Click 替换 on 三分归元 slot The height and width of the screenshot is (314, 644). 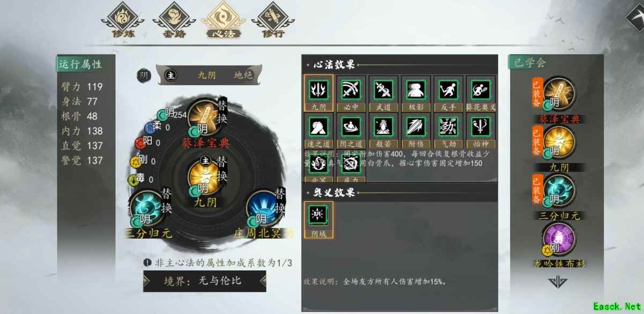click(166, 201)
